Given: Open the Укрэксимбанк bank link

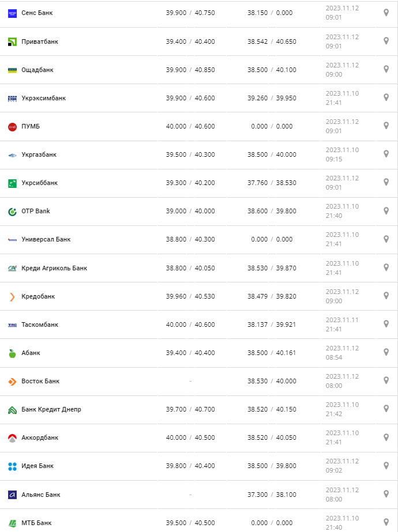Looking at the screenshot, I should tap(43, 98).
